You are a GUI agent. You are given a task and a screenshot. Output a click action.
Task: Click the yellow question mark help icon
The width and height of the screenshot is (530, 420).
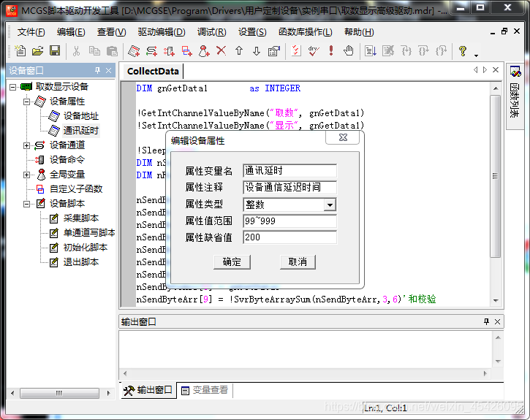click(462, 50)
